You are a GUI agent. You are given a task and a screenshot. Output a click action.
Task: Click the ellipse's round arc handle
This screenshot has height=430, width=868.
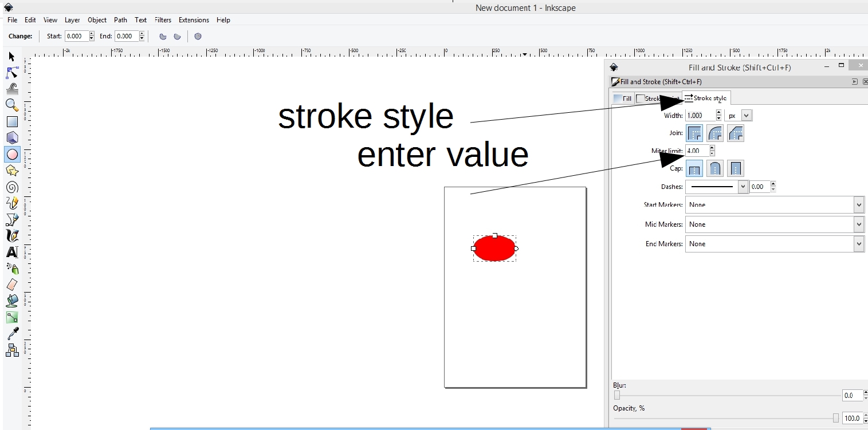[516, 248]
